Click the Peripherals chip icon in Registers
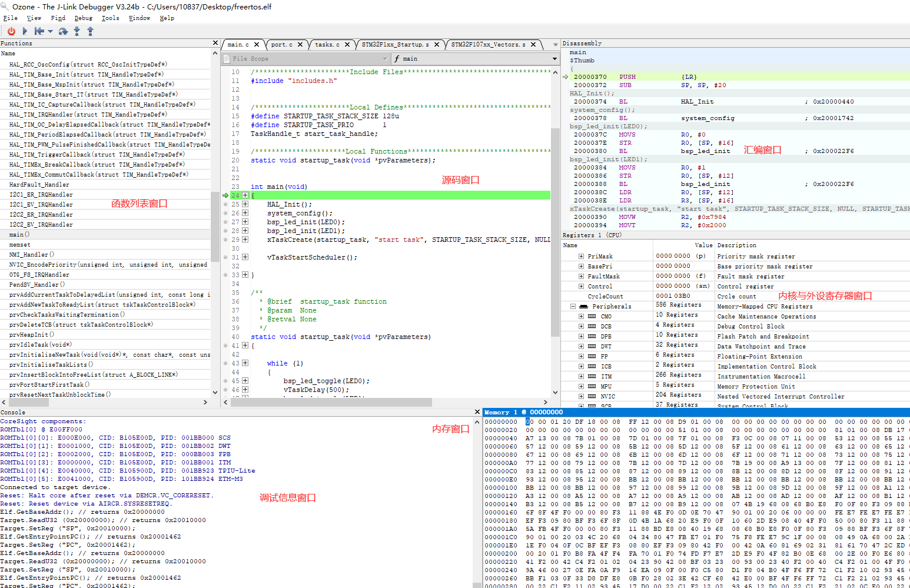The width and height of the screenshot is (910, 588). coord(583,307)
